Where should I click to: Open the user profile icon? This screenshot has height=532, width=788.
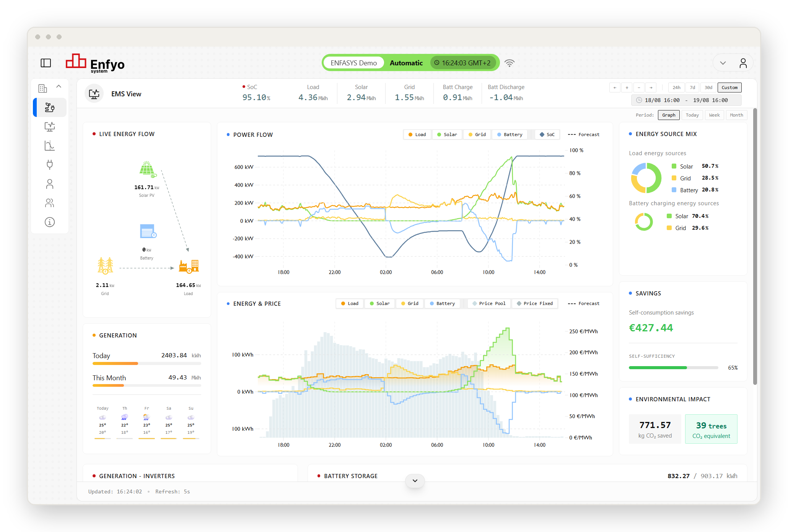coord(743,63)
